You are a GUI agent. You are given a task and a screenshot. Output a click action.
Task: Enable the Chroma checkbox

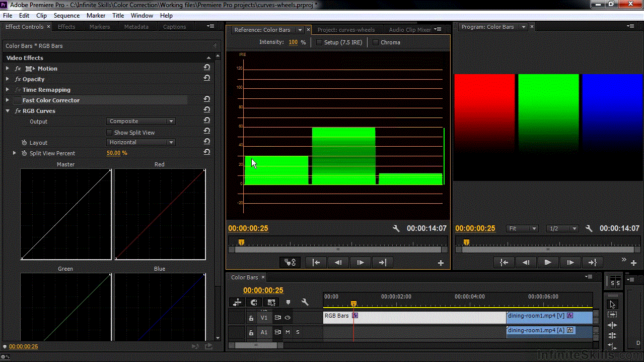pyautogui.click(x=375, y=42)
